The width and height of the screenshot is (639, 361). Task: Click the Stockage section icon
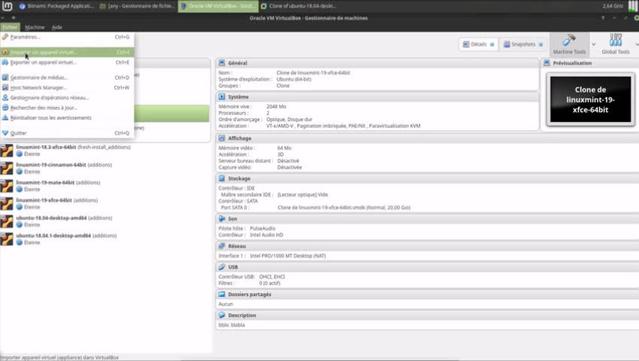(222, 178)
